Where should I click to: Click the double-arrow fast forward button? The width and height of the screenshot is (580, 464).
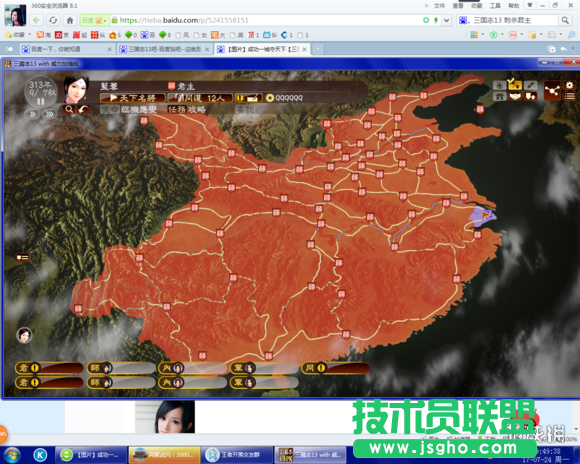[33, 114]
